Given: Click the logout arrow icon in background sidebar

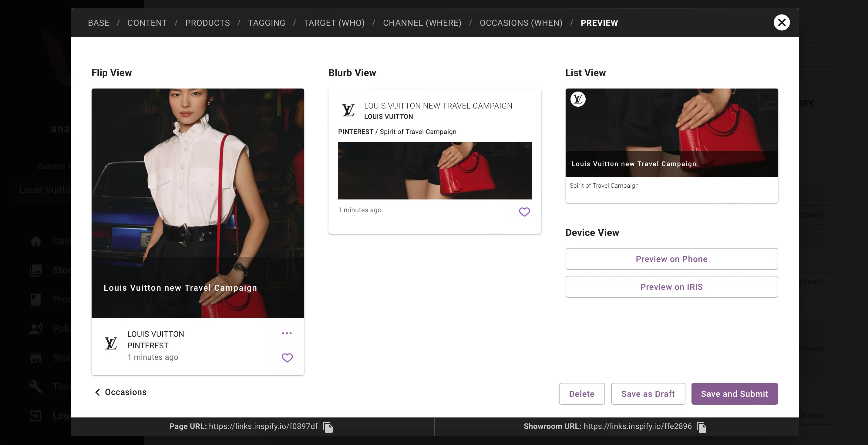Looking at the screenshot, I should click(36, 416).
